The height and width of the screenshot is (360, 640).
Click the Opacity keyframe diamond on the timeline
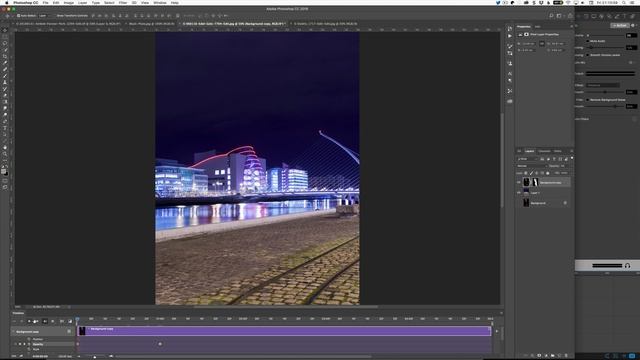point(160,344)
